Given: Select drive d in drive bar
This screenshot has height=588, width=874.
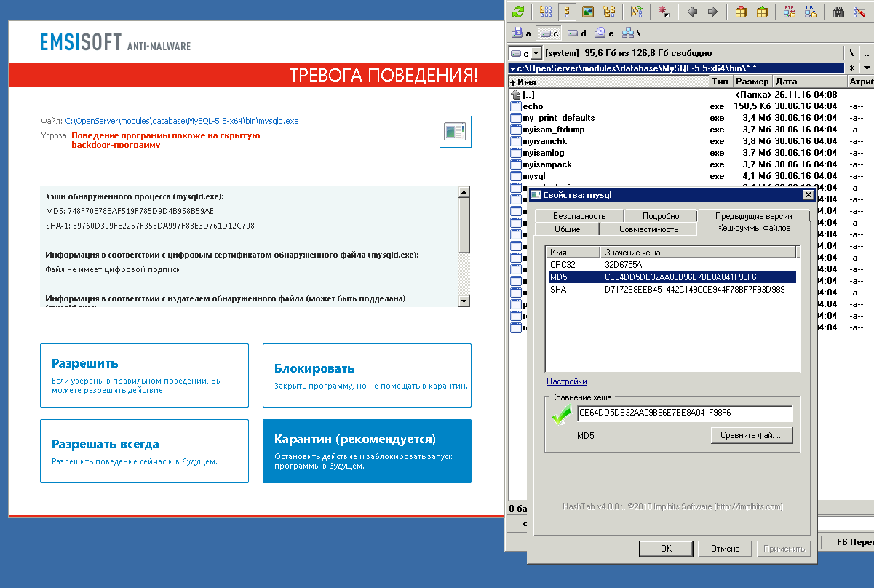Looking at the screenshot, I should click(x=577, y=33).
